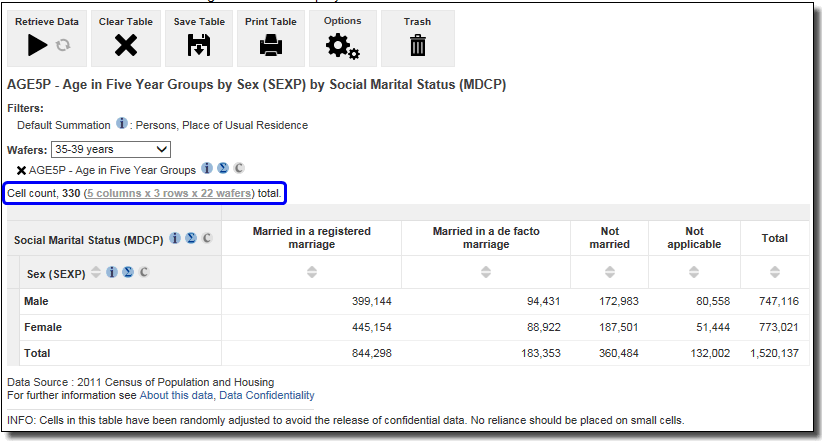This screenshot has width=822, height=441.
Task: Remove the AGE5P wafer using its X icon
Action: 21,171
